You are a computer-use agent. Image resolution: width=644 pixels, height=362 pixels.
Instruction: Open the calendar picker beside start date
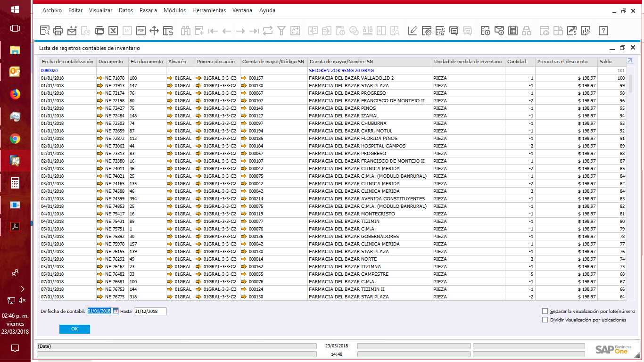click(116, 312)
